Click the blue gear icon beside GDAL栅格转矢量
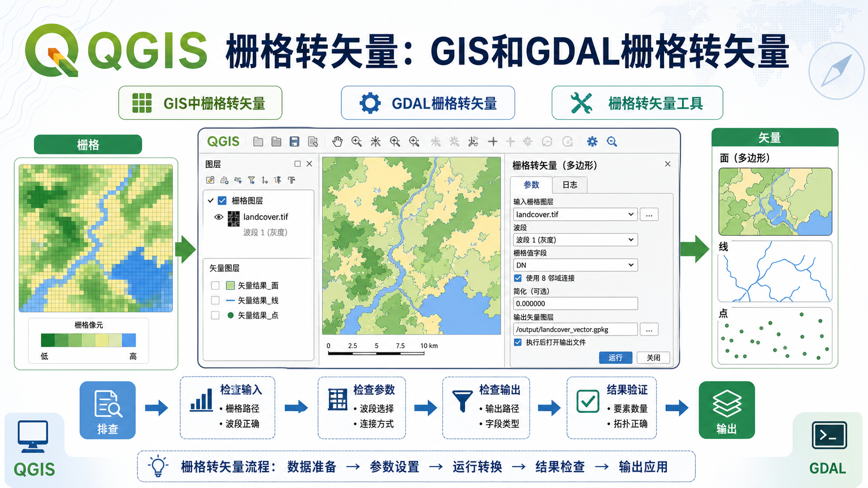 (370, 103)
